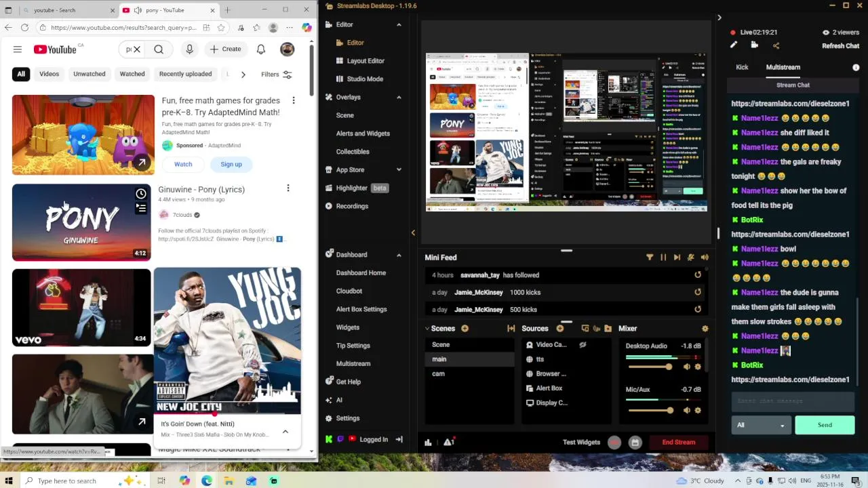Open Ginuwine Pony video thumbnail

81,222
